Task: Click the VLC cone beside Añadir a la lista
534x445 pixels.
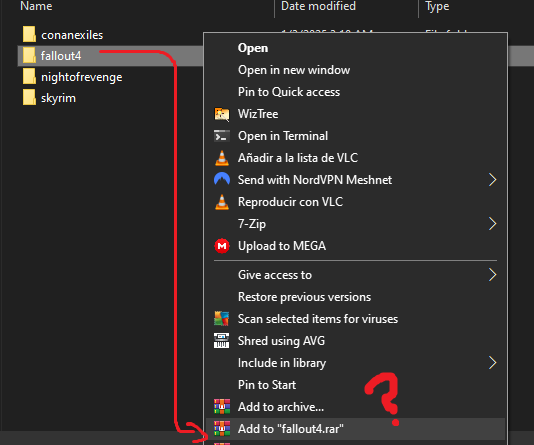Action: point(222,158)
